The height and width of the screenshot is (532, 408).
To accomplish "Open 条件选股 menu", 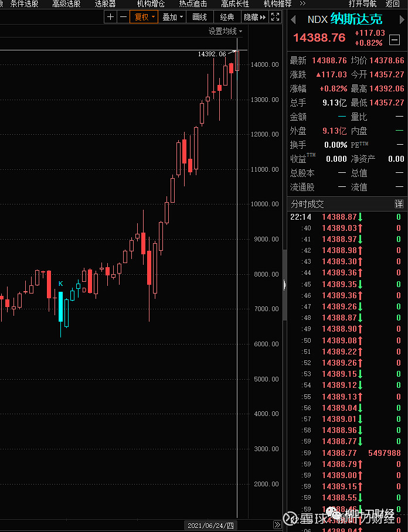I will (x=24, y=4).
